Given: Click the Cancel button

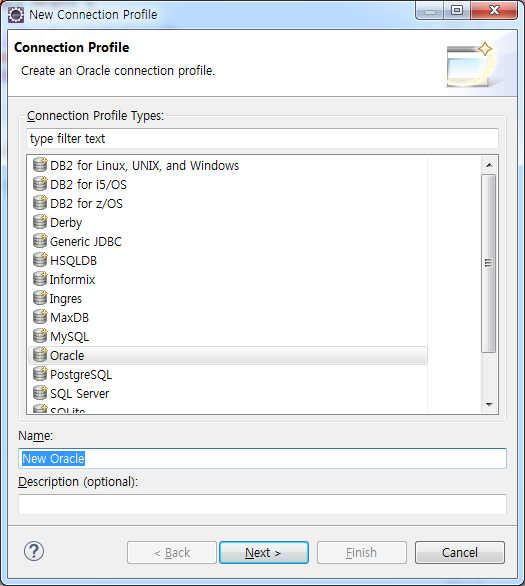Looking at the screenshot, I should [x=460, y=552].
